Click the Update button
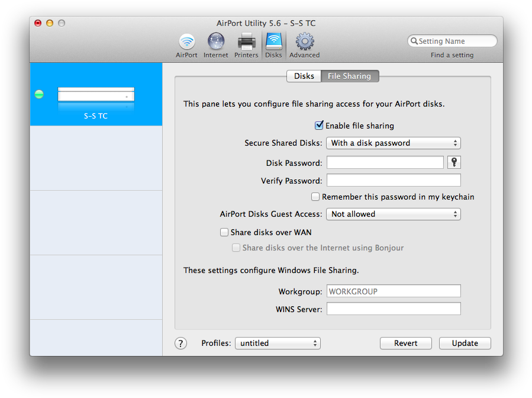The width and height of the screenshot is (532, 398). coord(465,343)
